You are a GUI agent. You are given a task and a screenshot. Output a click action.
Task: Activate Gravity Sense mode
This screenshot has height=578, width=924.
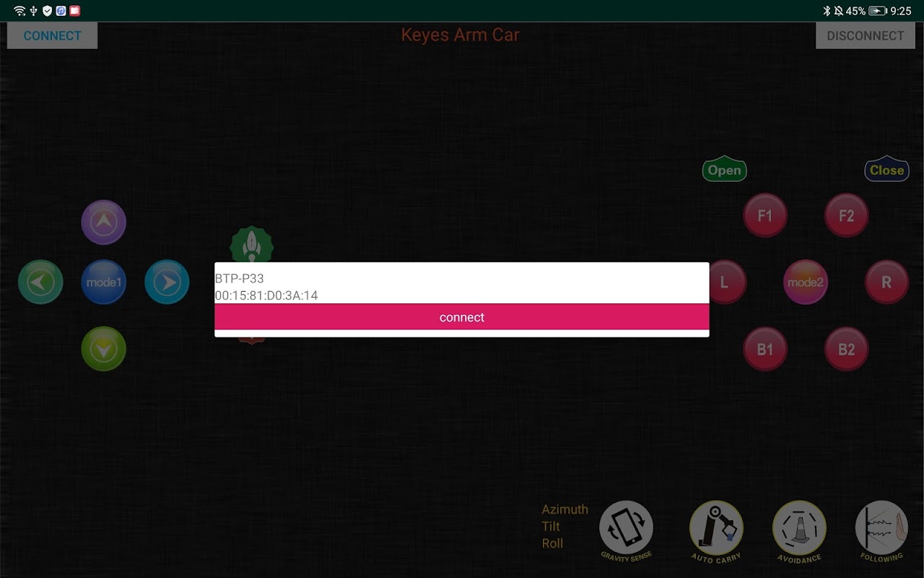point(626,530)
